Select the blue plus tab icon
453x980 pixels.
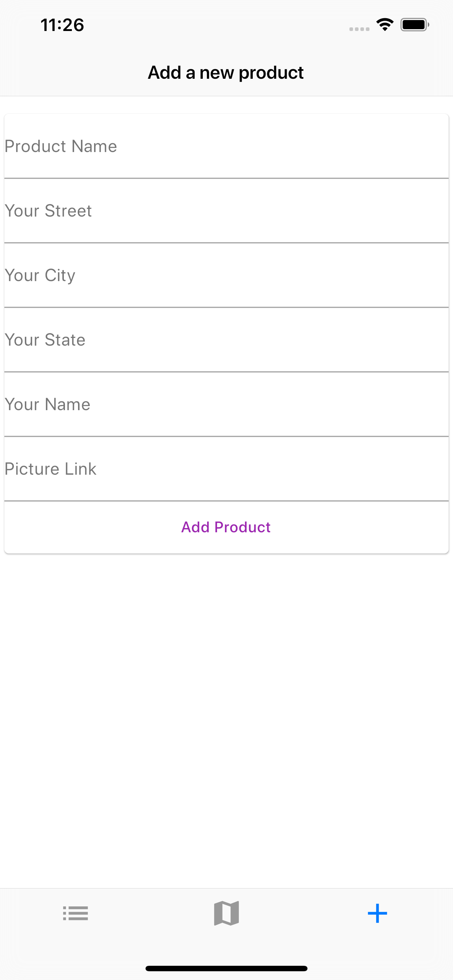pos(377,913)
